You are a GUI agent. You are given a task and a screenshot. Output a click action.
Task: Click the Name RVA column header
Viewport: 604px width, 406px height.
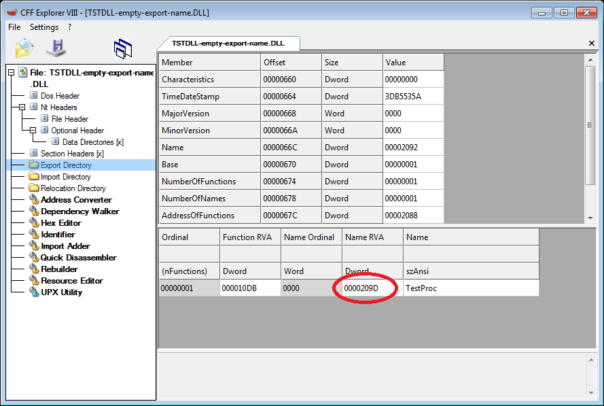click(x=373, y=237)
